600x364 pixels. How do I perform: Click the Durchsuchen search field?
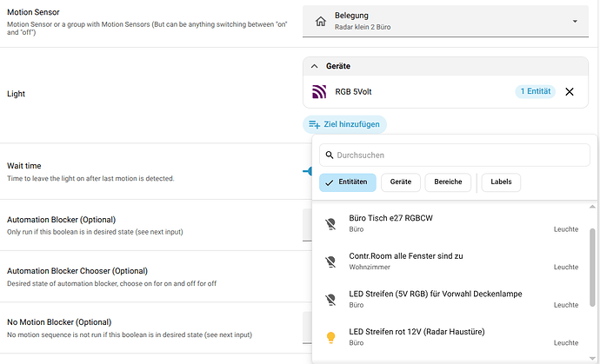pos(455,155)
